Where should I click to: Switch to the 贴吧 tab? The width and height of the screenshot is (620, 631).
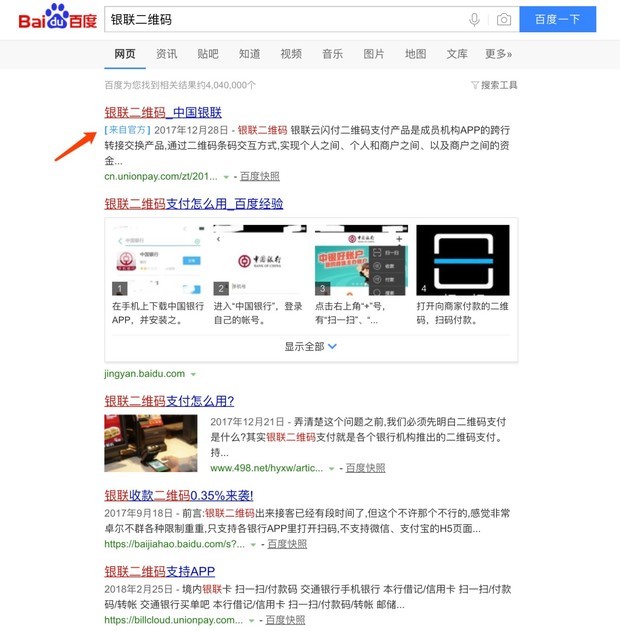click(208, 54)
